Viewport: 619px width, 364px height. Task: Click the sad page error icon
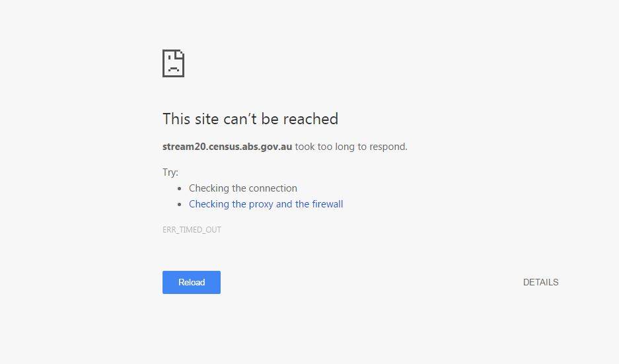click(173, 63)
